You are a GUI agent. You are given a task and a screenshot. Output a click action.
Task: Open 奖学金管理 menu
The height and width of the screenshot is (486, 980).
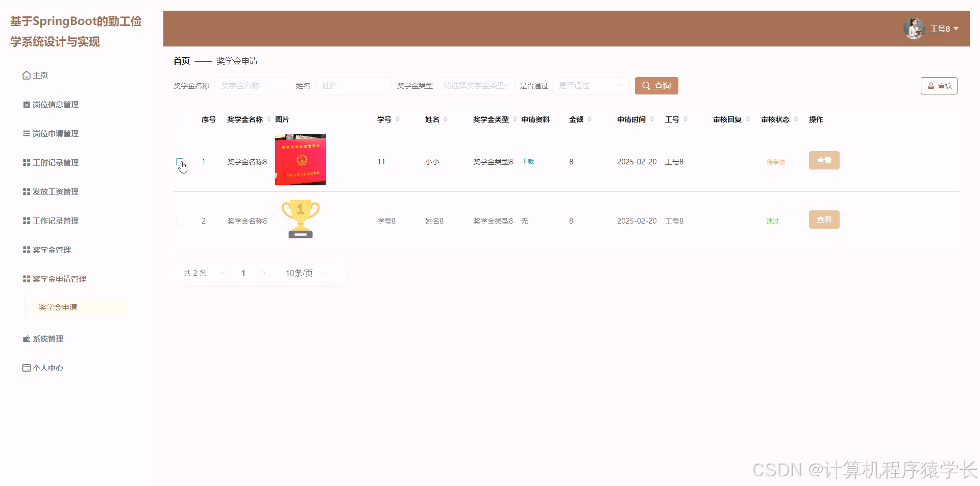click(x=52, y=250)
